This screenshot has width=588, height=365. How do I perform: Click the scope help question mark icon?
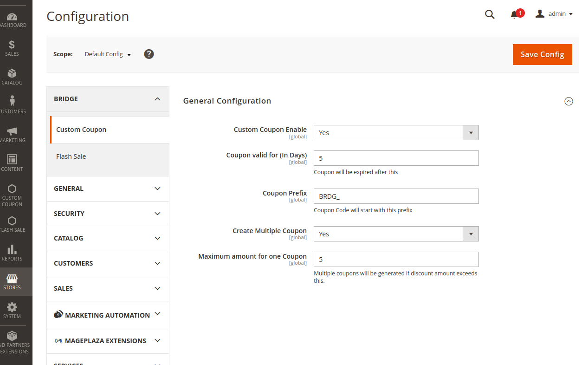pyautogui.click(x=149, y=54)
